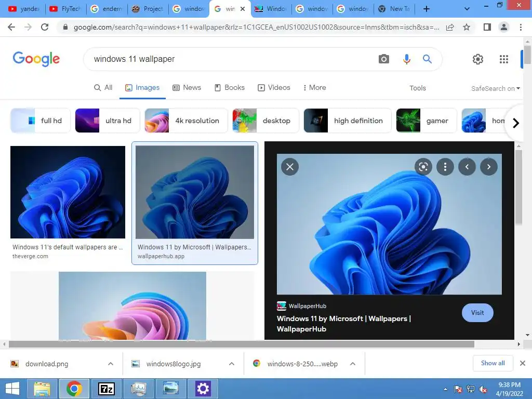The height and width of the screenshot is (399, 532).
Task: Filter by gamer chip
Action: pyautogui.click(x=427, y=121)
